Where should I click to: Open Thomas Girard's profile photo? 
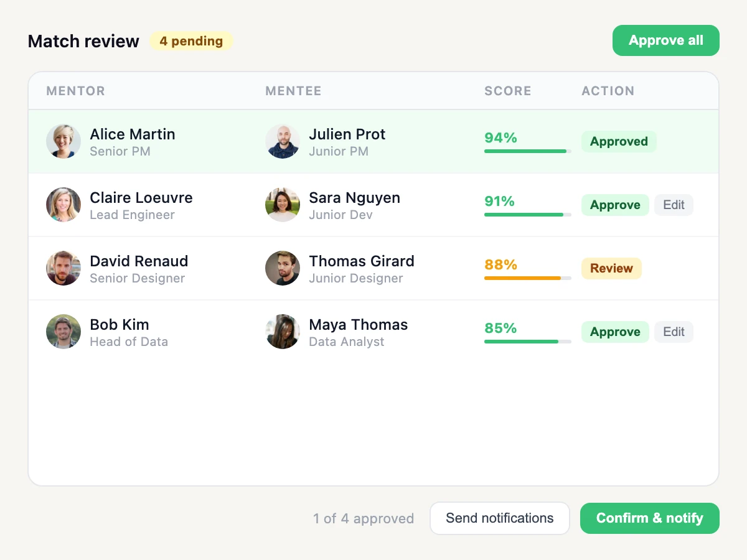click(x=283, y=268)
